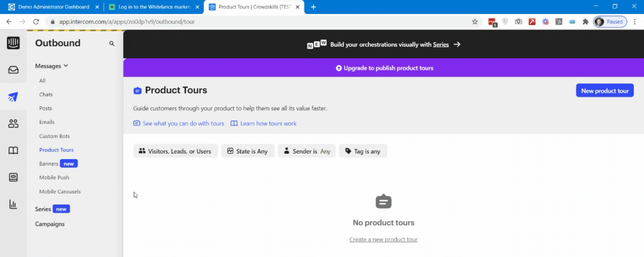
Task: Open Series in Outbound sidebar
Action: point(52,209)
